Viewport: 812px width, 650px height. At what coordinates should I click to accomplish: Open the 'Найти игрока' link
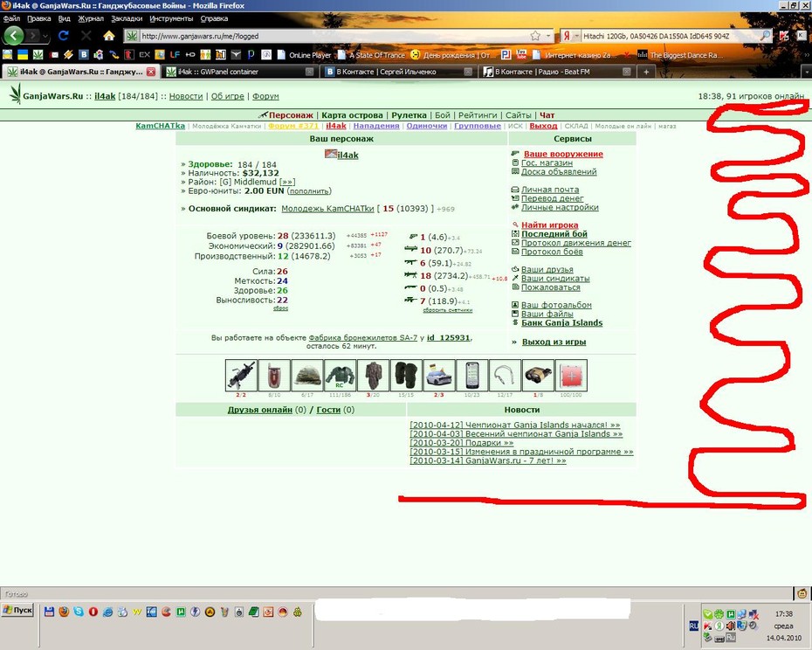click(x=550, y=225)
